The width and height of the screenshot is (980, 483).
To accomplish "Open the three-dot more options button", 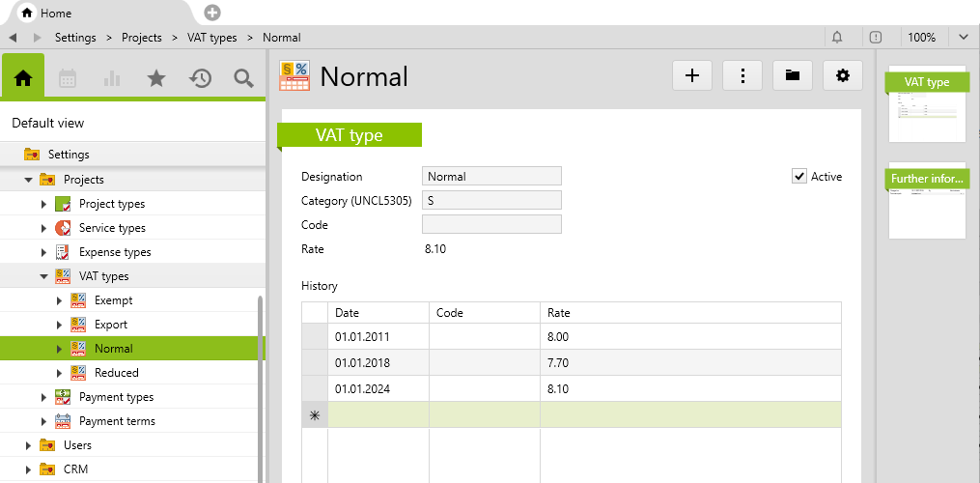I will click(x=742, y=75).
